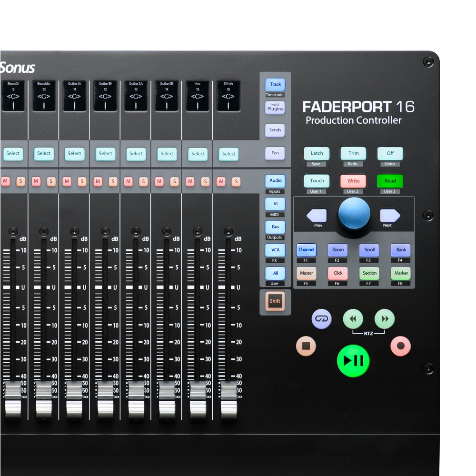Show VCA channels with the VCA button
Image resolution: width=476 pixels, height=476 pixels.
(275, 249)
